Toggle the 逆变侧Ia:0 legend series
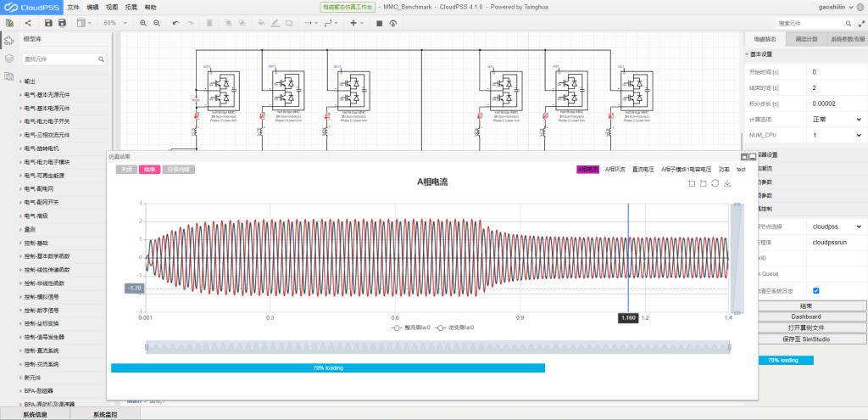 tap(453, 327)
